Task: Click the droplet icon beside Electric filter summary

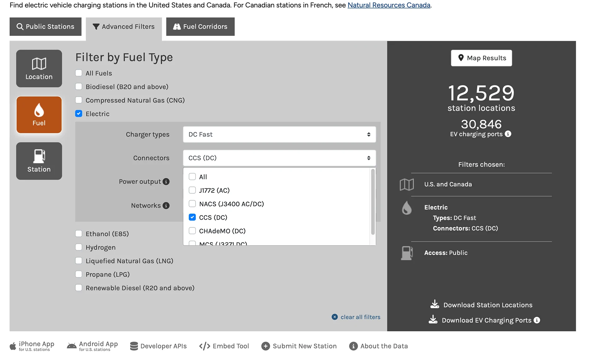Action: coord(407,208)
